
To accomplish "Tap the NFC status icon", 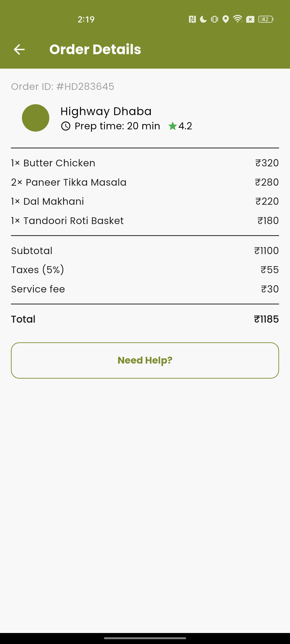I will [192, 19].
